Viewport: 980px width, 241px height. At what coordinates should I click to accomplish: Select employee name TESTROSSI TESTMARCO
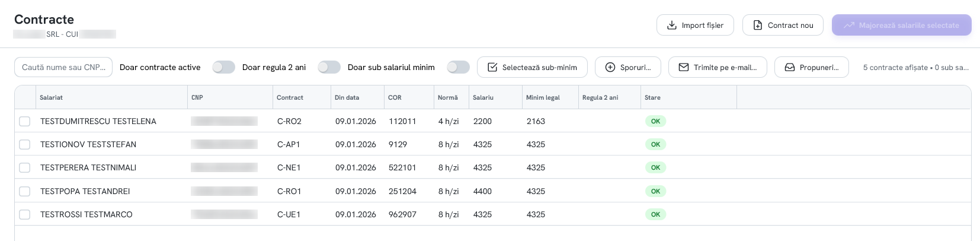point(87,214)
